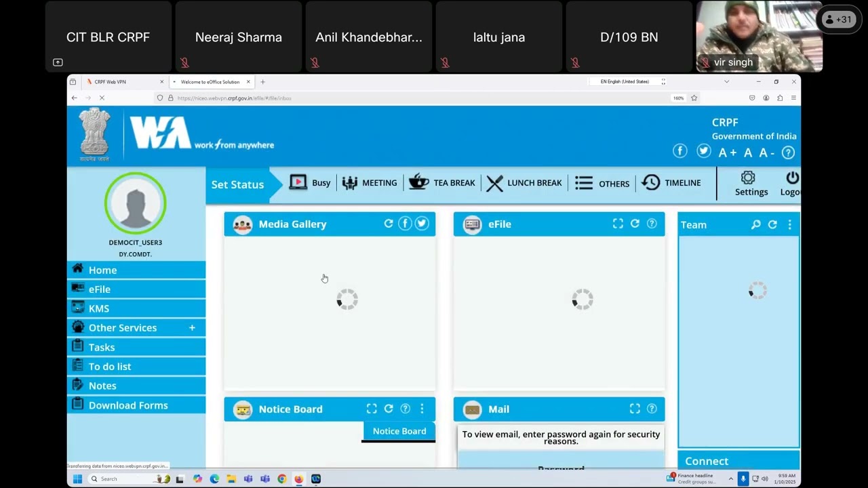
Task: Open help for the Mail panel
Action: [x=652, y=409]
